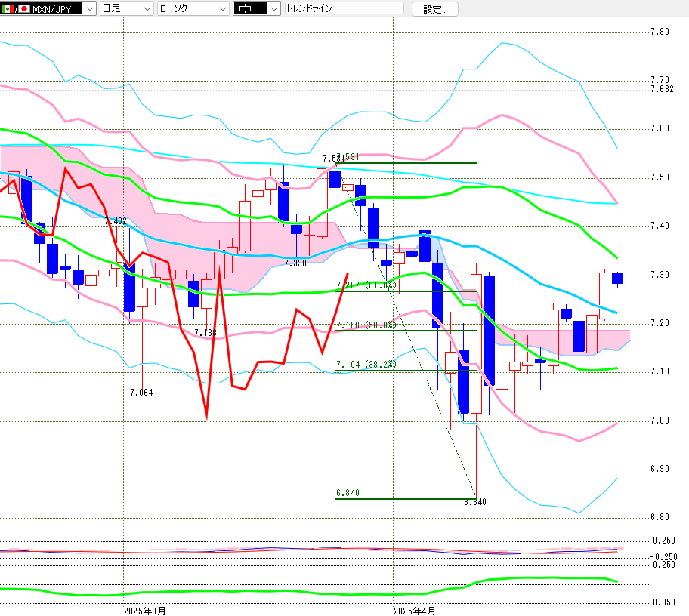The width and height of the screenshot is (689, 616).
Task: Click the 7.30 price axis label
Action: point(660,275)
